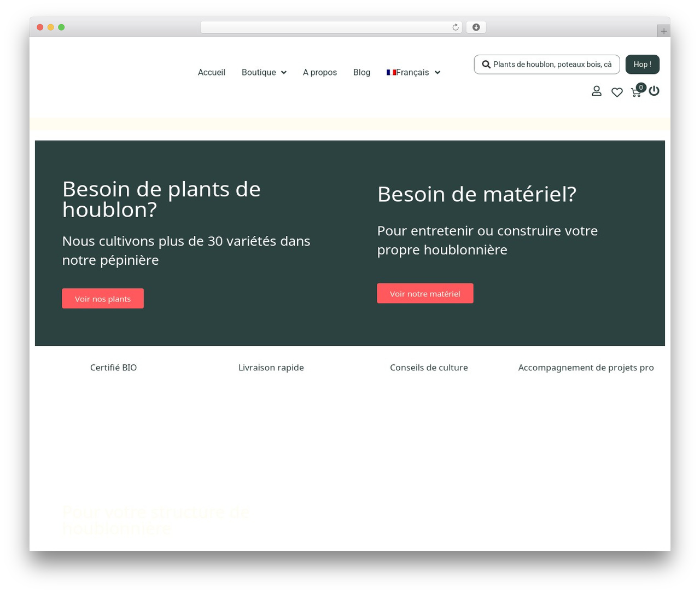Click the cart item count badge
Image resolution: width=700 pixels, height=593 pixels.
pyautogui.click(x=641, y=88)
